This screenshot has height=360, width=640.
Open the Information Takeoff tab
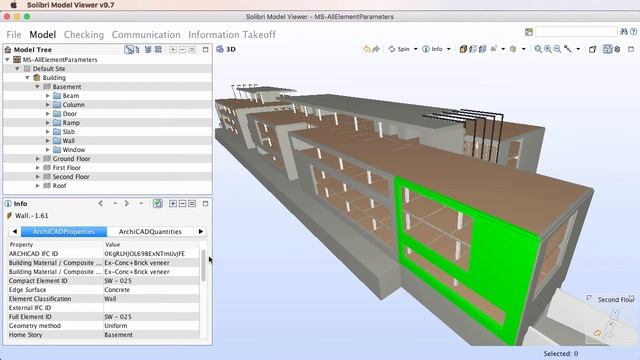coord(232,35)
